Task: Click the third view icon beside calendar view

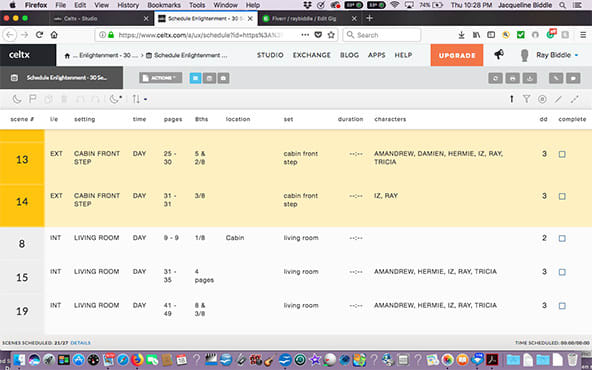Action: 223,78
